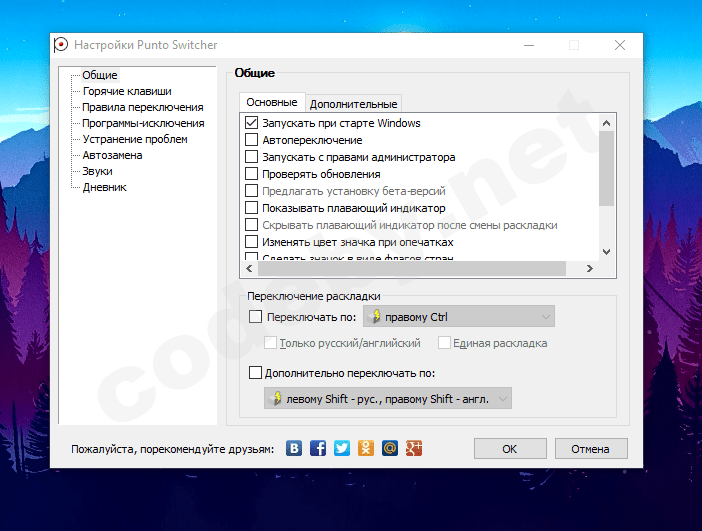Open the 'Звуки' section

click(97, 171)
